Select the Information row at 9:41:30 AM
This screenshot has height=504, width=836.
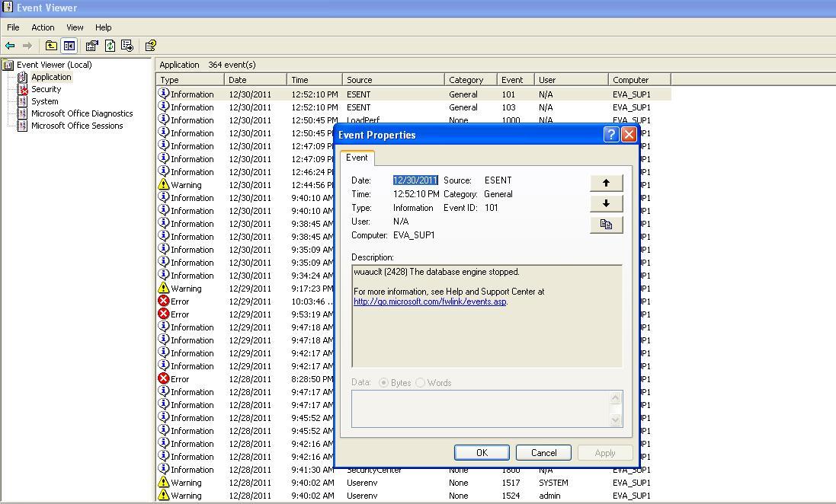tap(245, 470)
